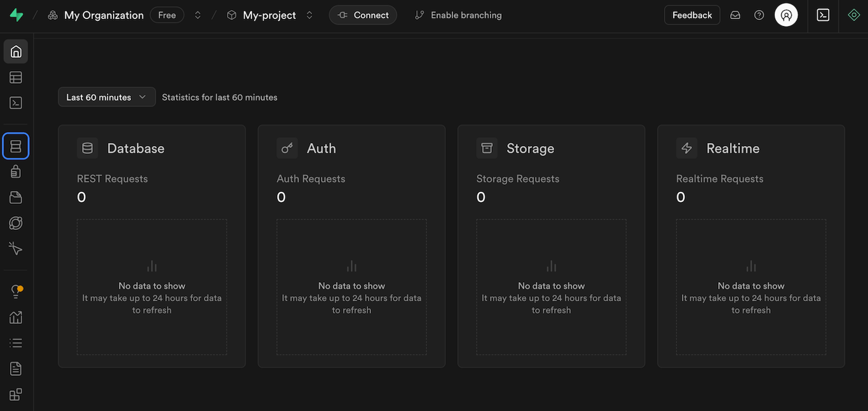868x411 pixels.
Task: Open the Authentication lock icon
Action: pos(15,172)
